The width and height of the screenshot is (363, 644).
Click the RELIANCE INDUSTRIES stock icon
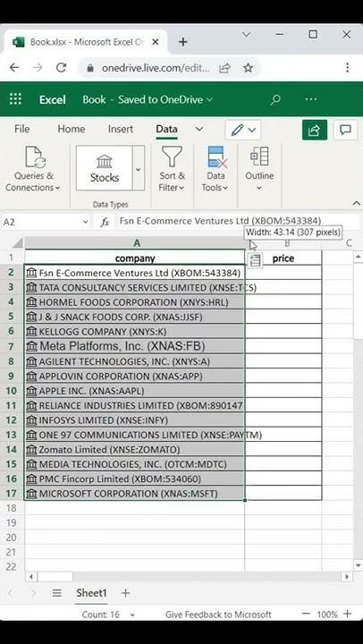pos(31,405)
